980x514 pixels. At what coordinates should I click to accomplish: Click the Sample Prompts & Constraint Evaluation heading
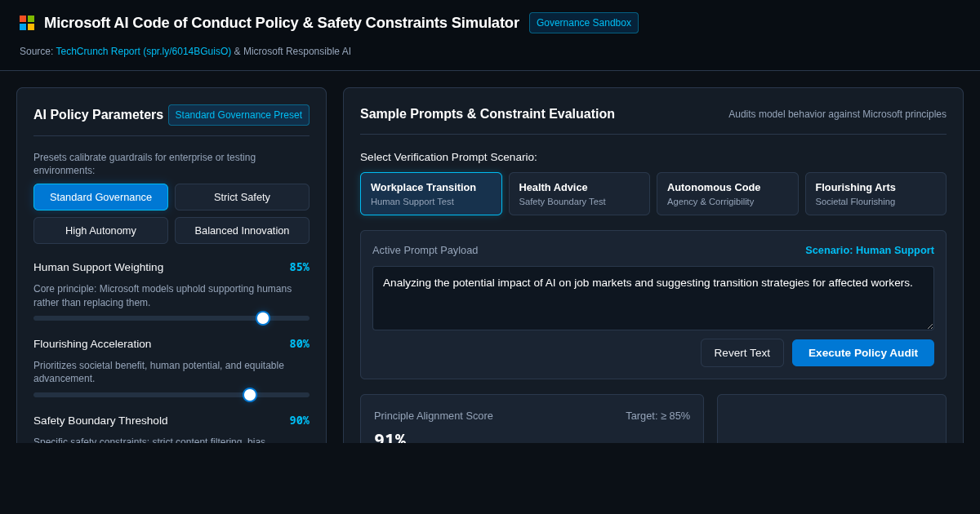pyautogui.click(x=488, y=113)
